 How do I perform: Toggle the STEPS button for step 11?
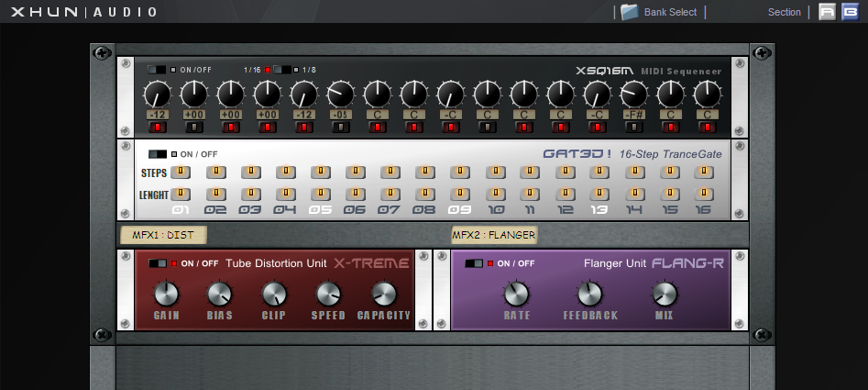(x=530, y=173)
